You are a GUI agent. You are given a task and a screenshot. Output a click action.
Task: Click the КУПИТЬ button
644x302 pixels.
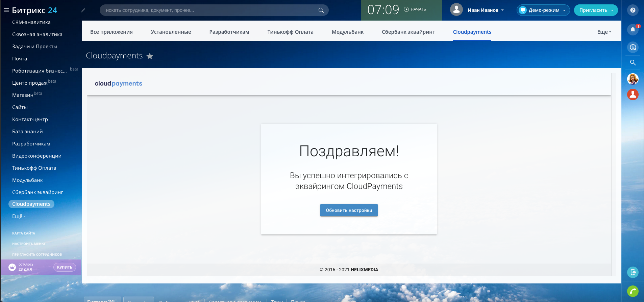pos(65,267)
